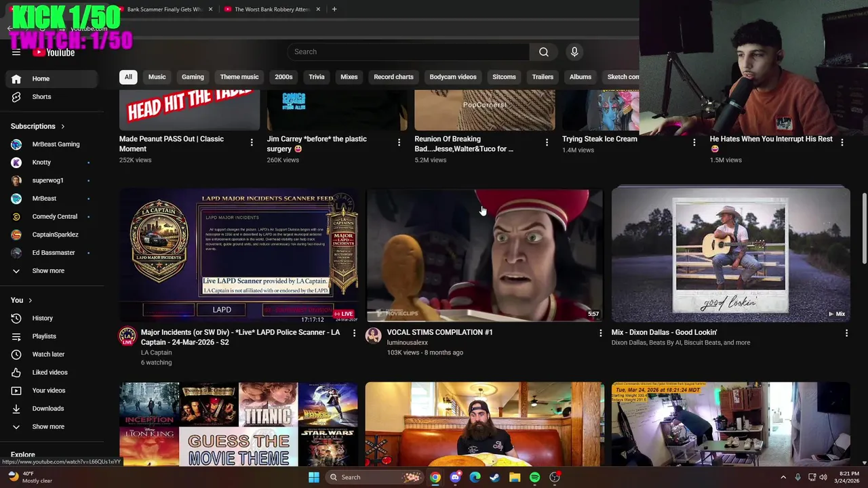The height and width of the screenshot is (488, 868).
Task: Open the Guess the Movie Theme thumbnail
Action: pyautogui.click(x=239, y=424)
